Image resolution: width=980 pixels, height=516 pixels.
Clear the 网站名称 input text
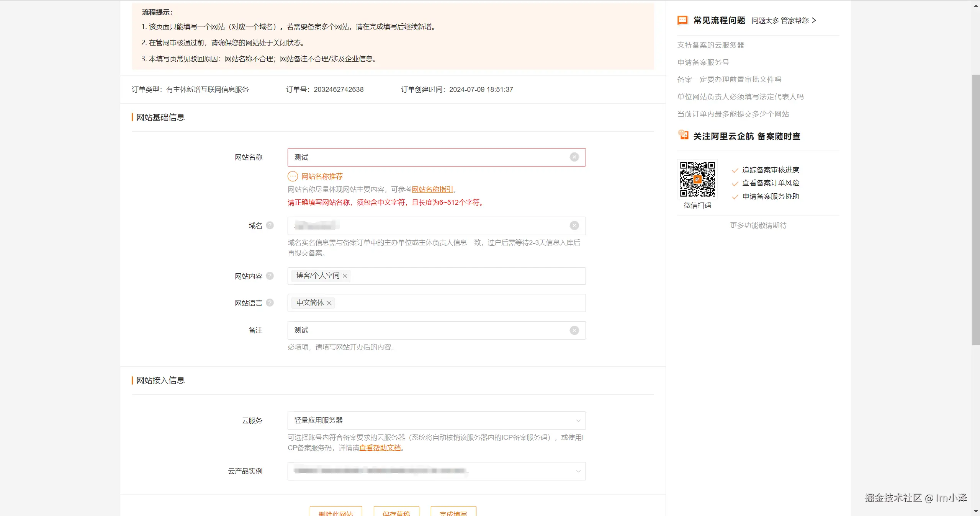574,157
